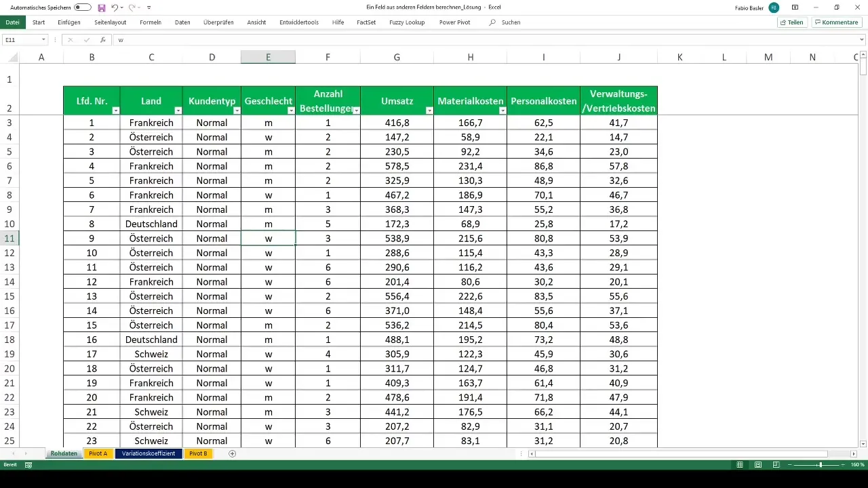
Task: Click the Confirm entry checkmark icon
Action: 87,40
